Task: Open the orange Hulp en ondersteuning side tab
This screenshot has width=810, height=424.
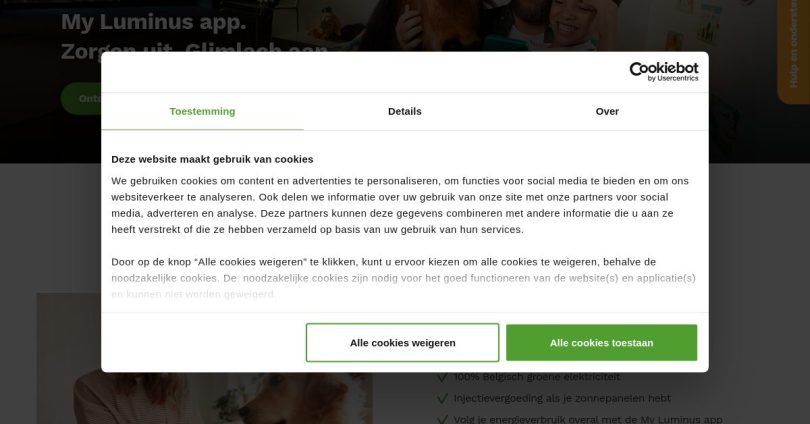Action: click(x=793, y=51)
